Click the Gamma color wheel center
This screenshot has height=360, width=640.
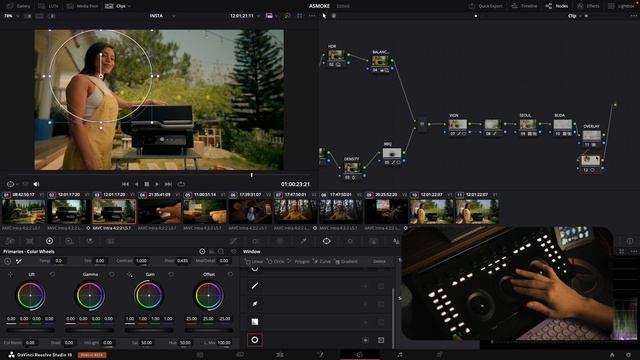pos(90,295)
